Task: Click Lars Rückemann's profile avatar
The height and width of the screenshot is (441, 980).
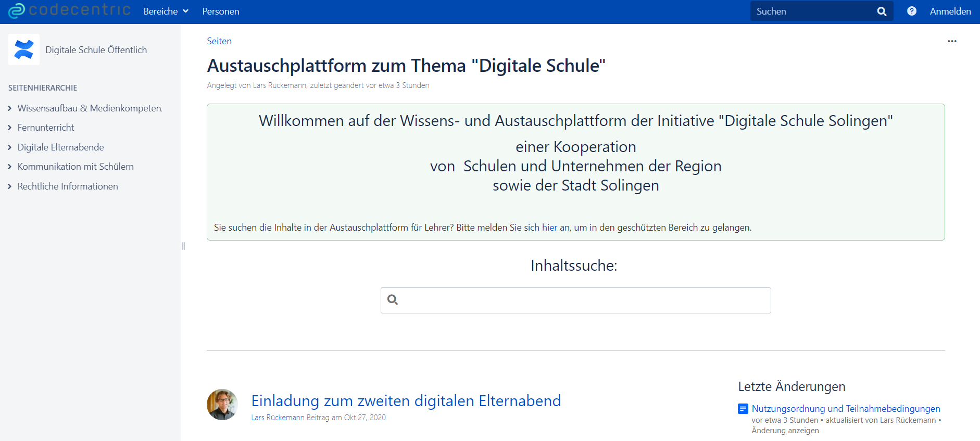Action: pyautogui.click(x=222, y=405)
